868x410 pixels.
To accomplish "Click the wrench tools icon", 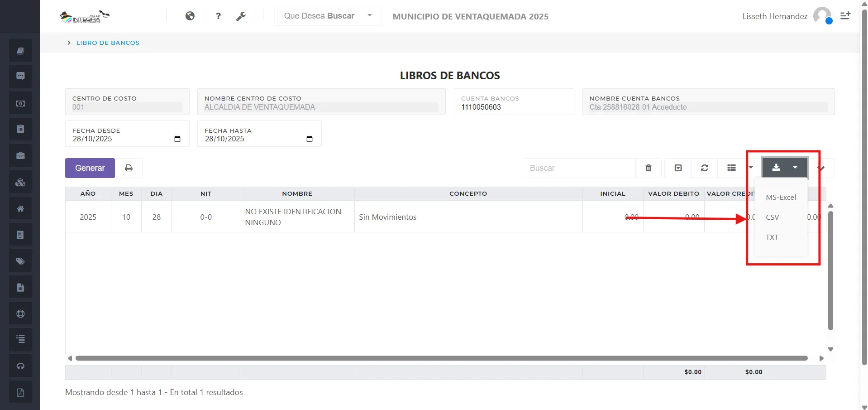I will [x=241, y=16].
